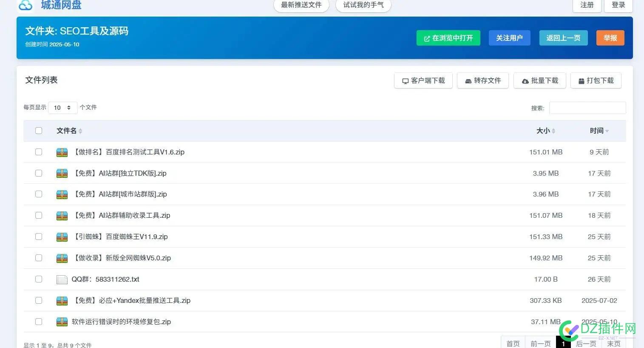This screenshot has height=348, width=644.
Task: Click 返回上一页 button
Action: pyautogui.click(x=563, y=38)
